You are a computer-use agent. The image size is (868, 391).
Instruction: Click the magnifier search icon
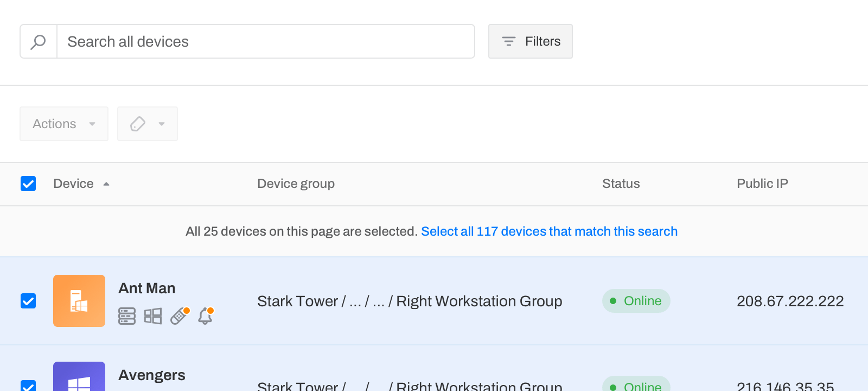pyautogui.click(x=38, y=41)
